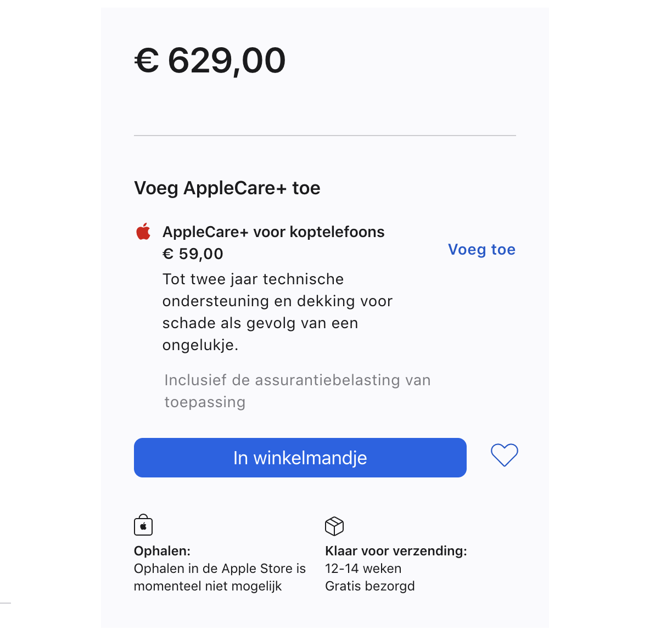672x630 pixels.
Task: Click the Klaar voor verzending: label
Action: (x=396, y=551)
